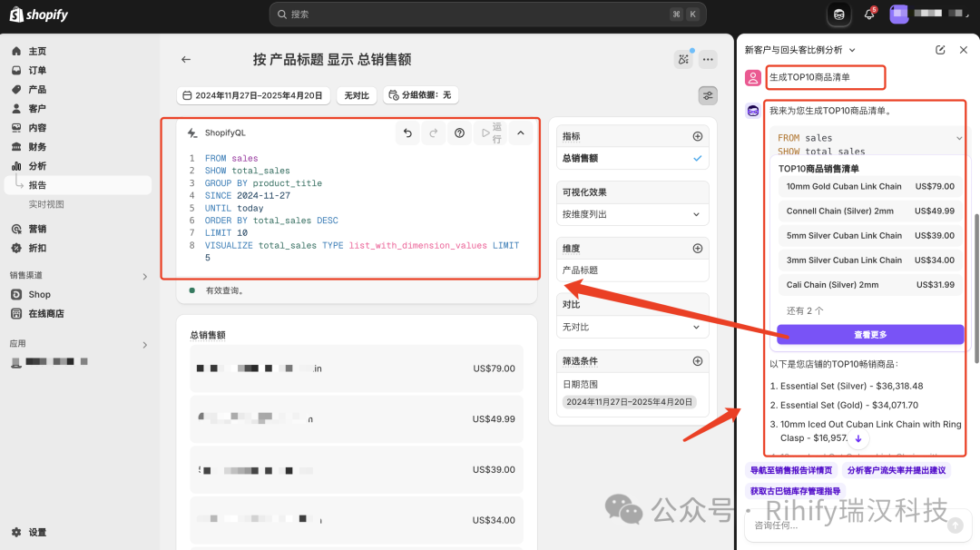Toggle the 总销售额 metric checkmark

(698, 158)
